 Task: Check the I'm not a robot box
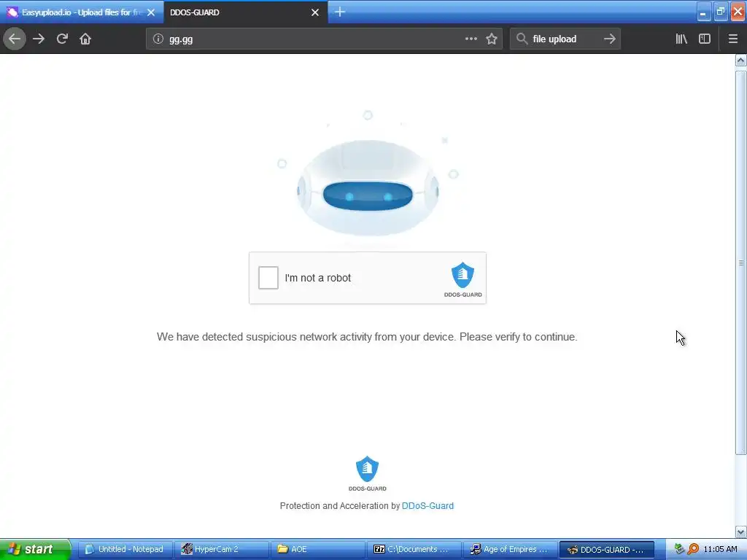[268, 278]
